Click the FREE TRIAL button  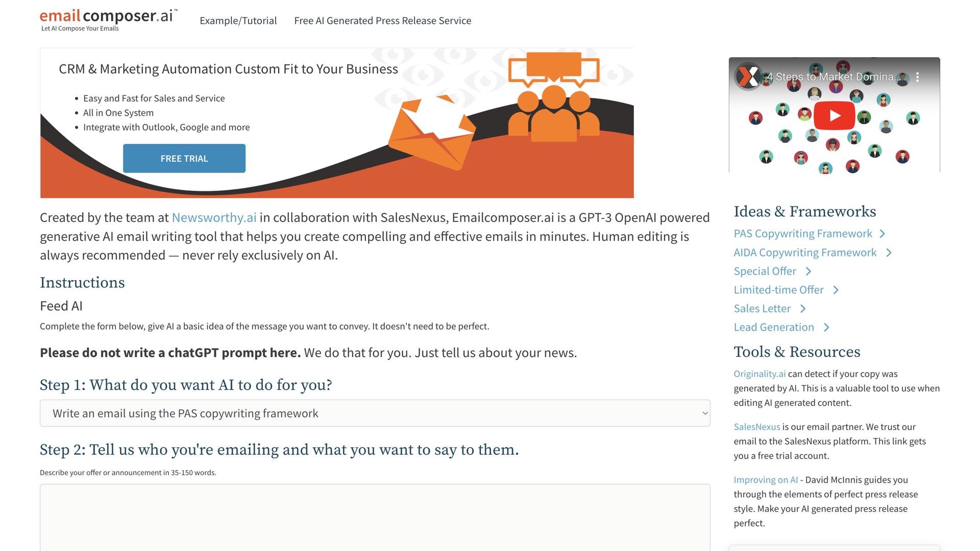click(184, 158)
